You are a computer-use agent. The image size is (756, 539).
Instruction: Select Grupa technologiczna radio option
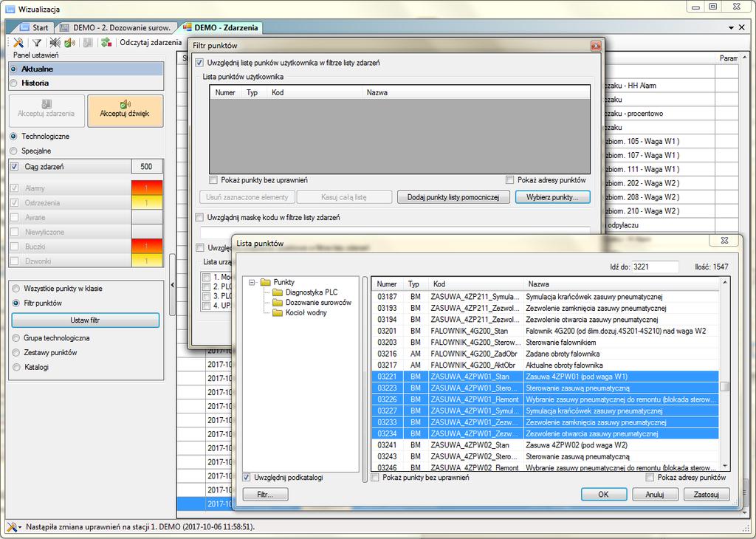click(x=16, y=338)
